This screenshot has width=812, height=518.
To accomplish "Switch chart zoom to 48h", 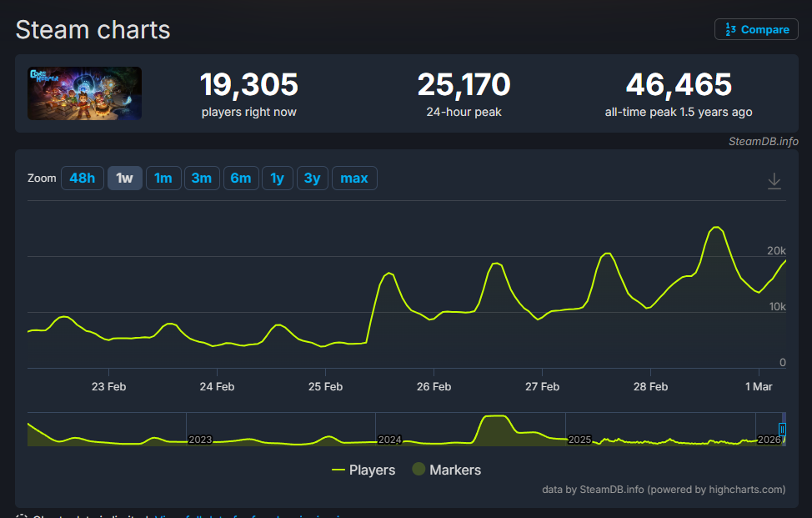I will pyautogui.click(x=82, y=178).
